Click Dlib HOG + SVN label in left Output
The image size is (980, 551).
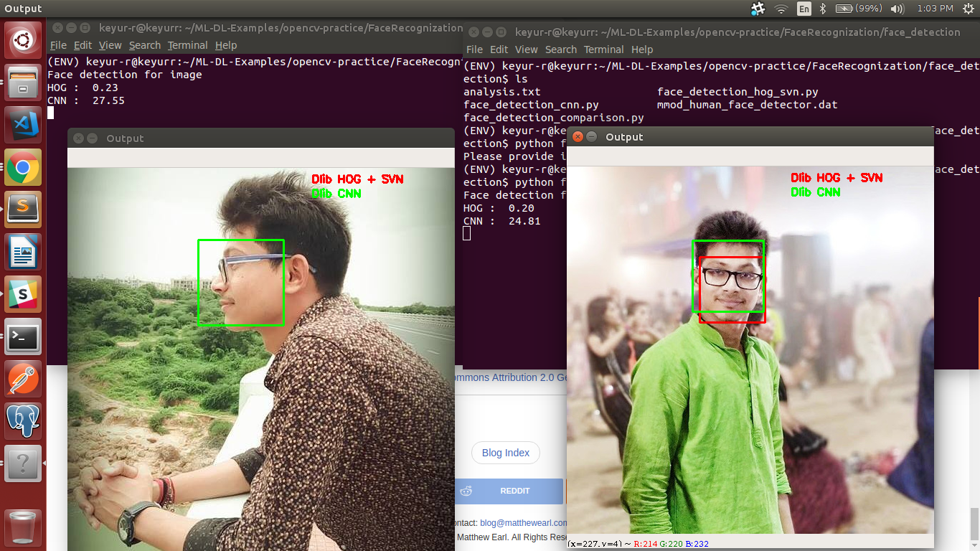click(358, 179)
